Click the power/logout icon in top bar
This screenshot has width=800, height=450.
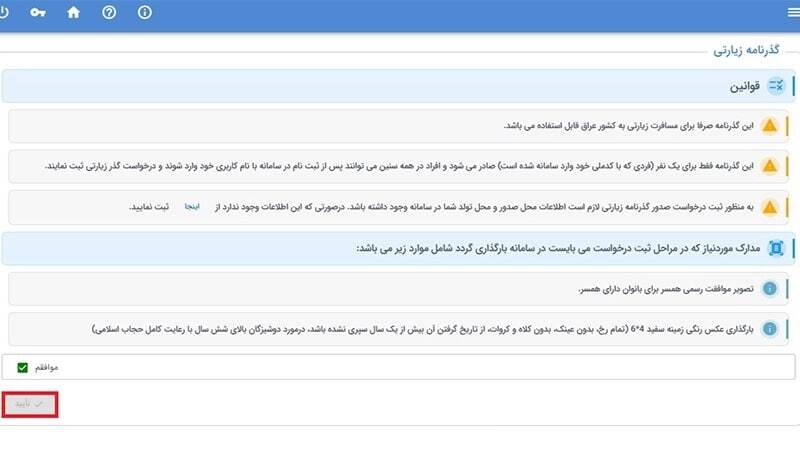pyautogui.click(x=5, y=13)
